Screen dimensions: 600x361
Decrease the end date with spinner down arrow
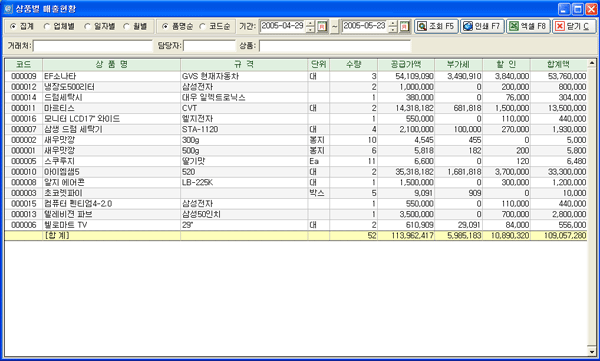(x=393, y=30)
